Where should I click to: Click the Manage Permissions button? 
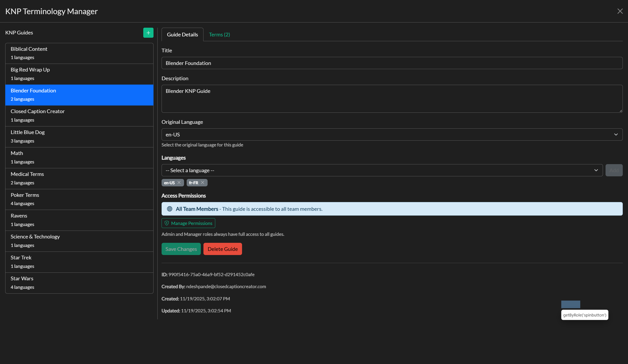[x=188, y=223]
